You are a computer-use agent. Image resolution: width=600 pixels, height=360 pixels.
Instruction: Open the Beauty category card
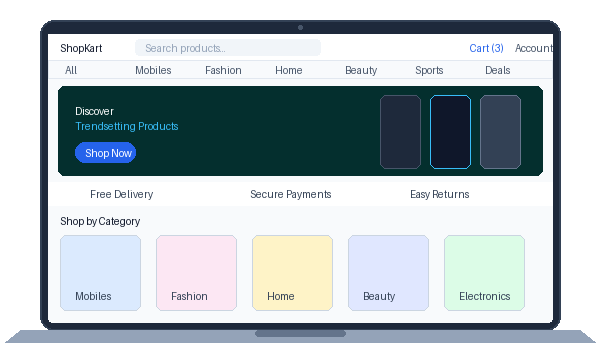pos(388,273)
